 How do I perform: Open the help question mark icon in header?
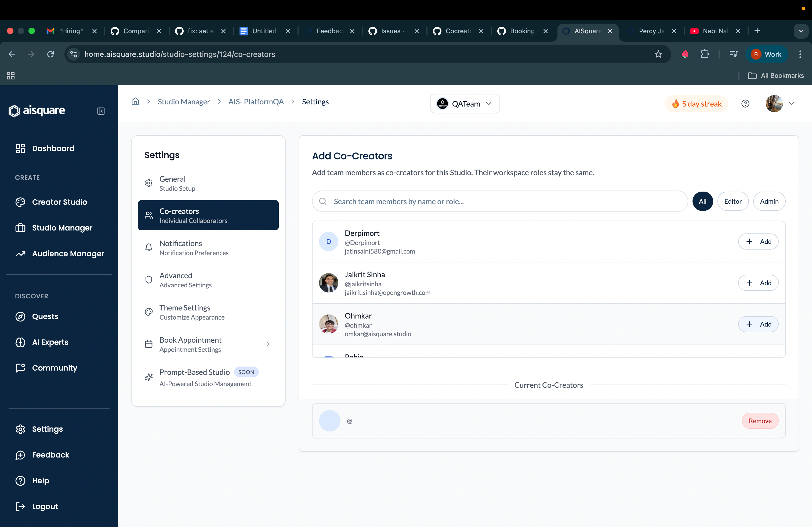coord(745,104)
